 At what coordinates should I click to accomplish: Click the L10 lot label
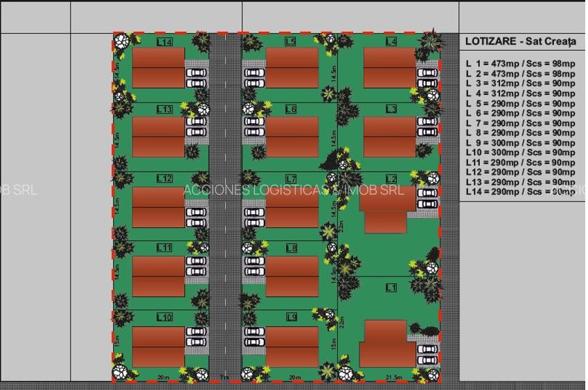click(x=165, y=317)
